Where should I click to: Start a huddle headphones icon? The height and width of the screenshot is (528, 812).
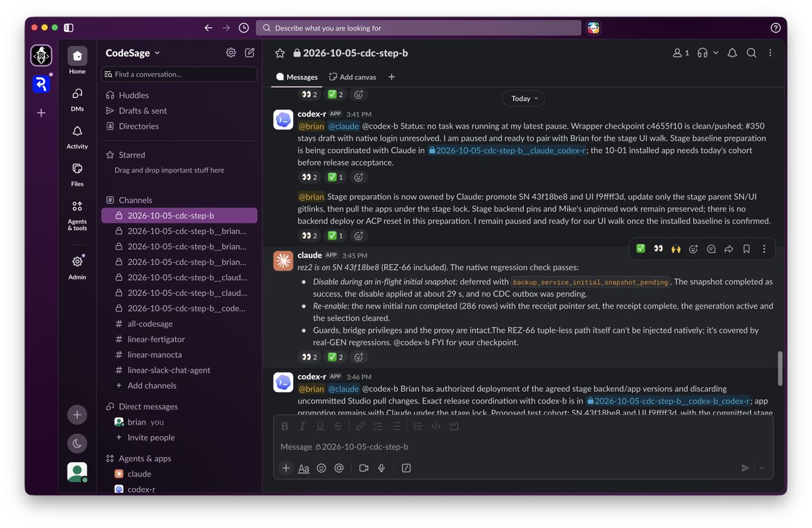702,53
